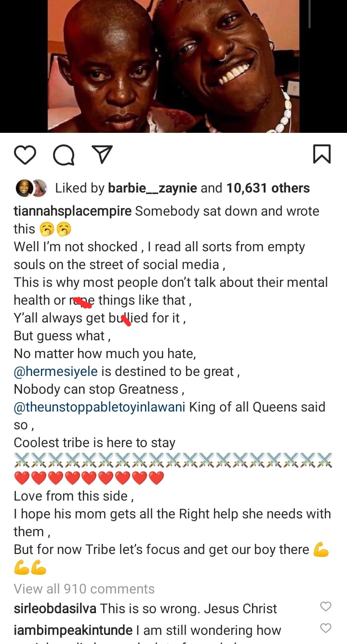Tap the likers' profile avatars

tap(32, 188)
